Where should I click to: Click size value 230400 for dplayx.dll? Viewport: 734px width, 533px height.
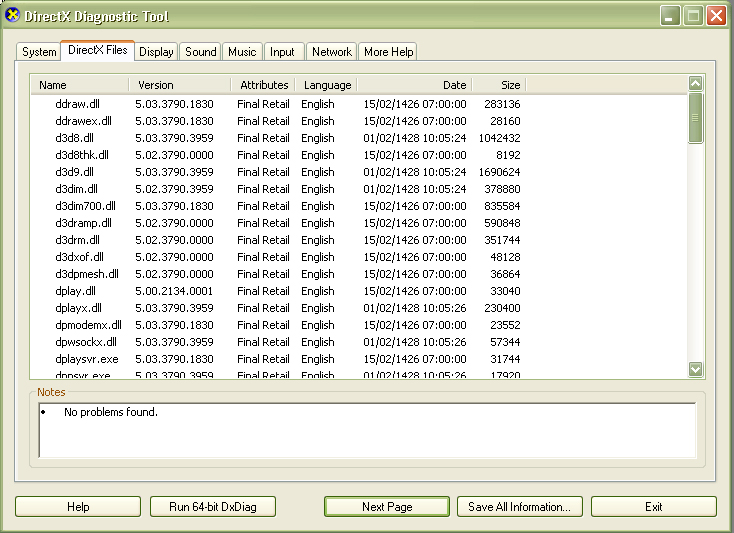point(502,308)
